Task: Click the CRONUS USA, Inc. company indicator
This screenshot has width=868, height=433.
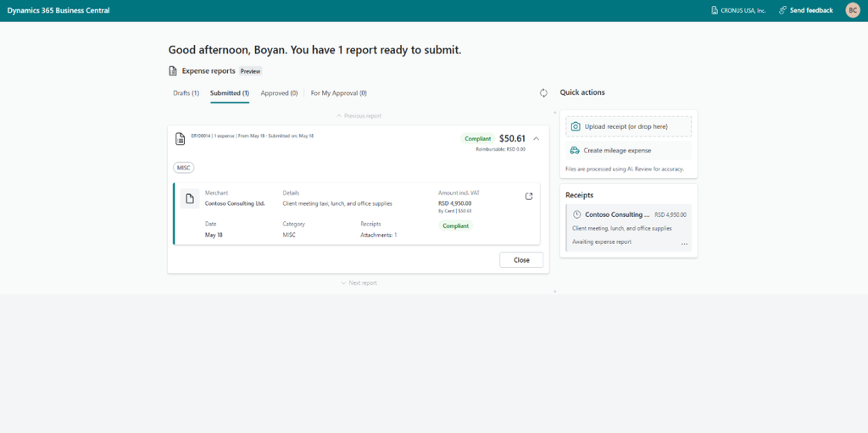Action: coord(738,10)
